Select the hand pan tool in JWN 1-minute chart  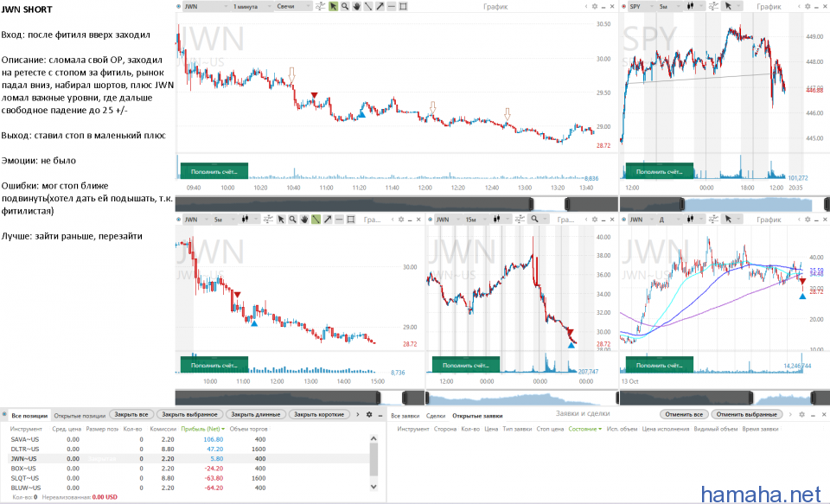[x=356, y=6]
